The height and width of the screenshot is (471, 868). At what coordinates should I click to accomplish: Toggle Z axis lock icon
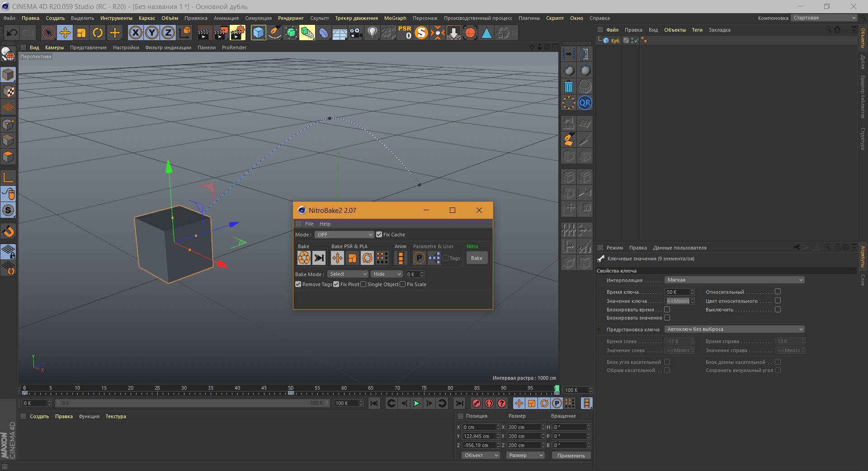point(168,33)
